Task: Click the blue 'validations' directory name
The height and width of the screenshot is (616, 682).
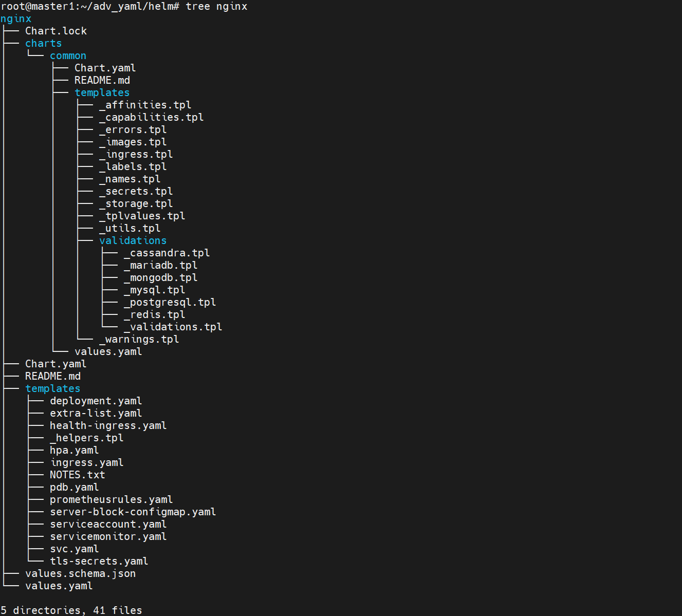Action: tap(133, 240)
